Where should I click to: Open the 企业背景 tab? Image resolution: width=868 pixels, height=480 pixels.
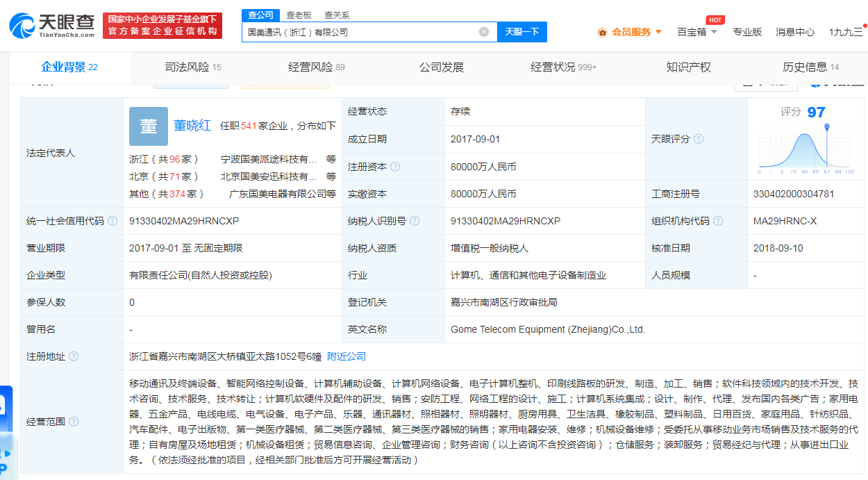point(69,67)
